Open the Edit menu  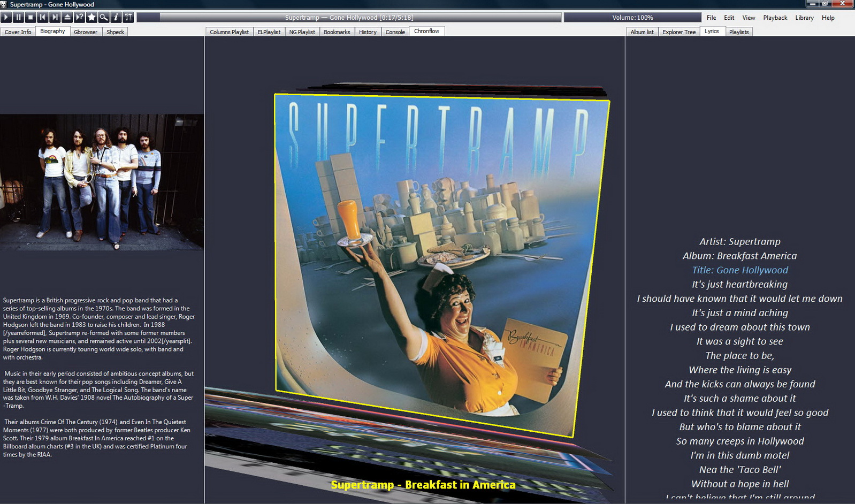729,18
